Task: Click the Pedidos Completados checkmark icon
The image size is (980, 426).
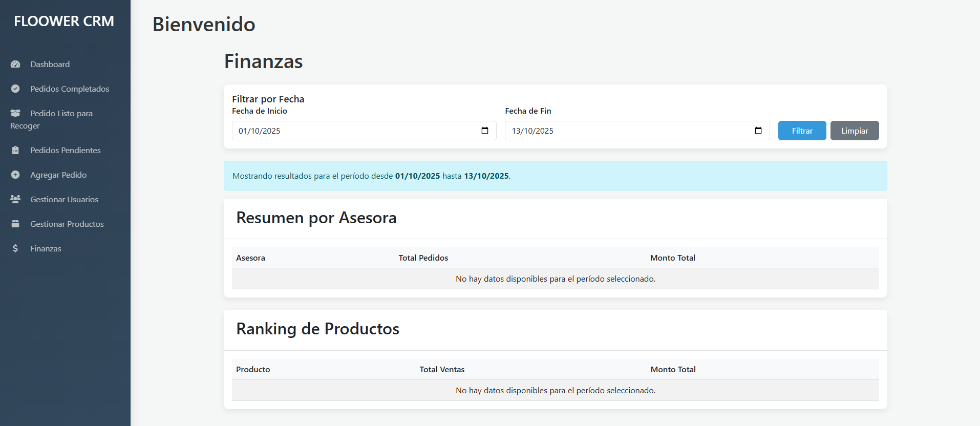Action: pyautogui.click(x=15, y=89)
